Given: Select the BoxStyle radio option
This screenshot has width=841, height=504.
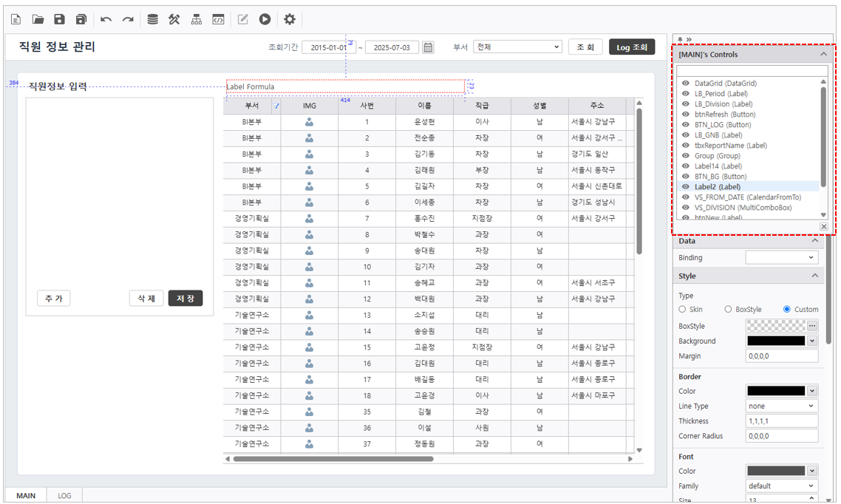Looking at the screenshot, I should pos(728,310).
